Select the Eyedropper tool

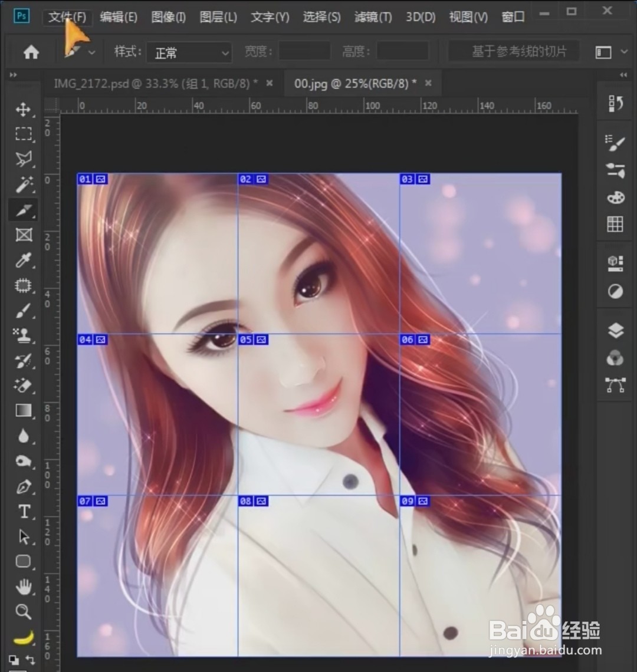(x=23, y=260)
